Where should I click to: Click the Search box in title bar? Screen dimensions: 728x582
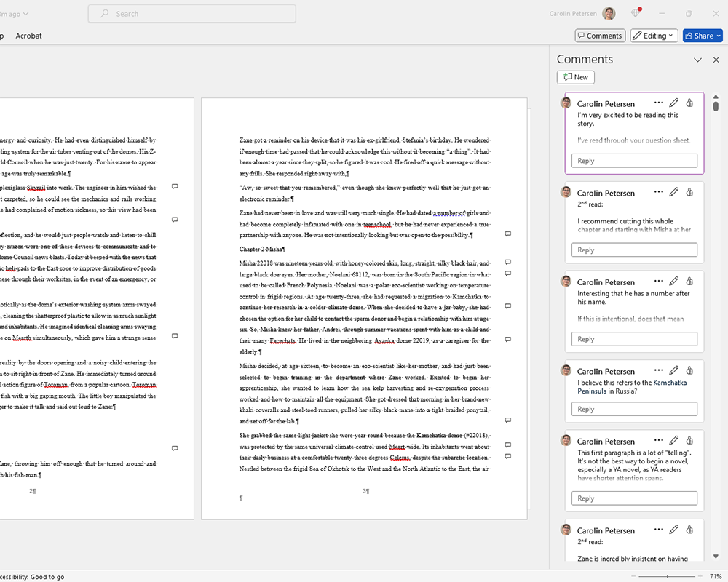(x=191, y=14)
